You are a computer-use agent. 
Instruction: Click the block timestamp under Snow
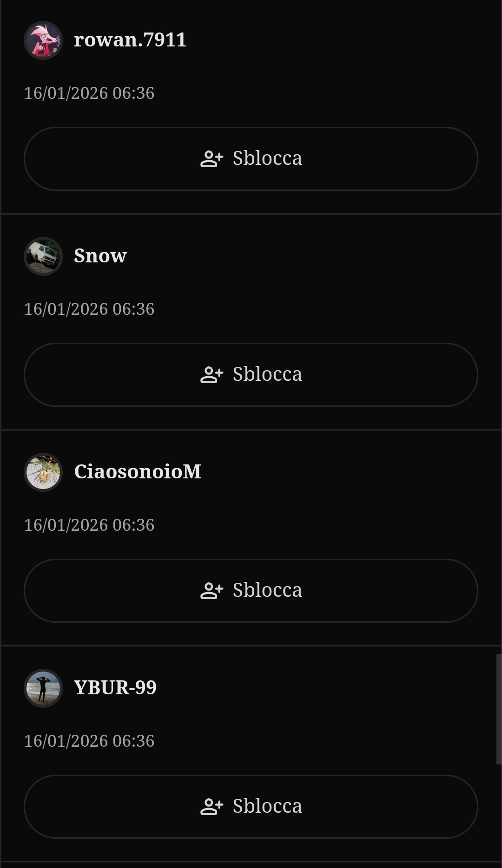(x=89, y=309)
